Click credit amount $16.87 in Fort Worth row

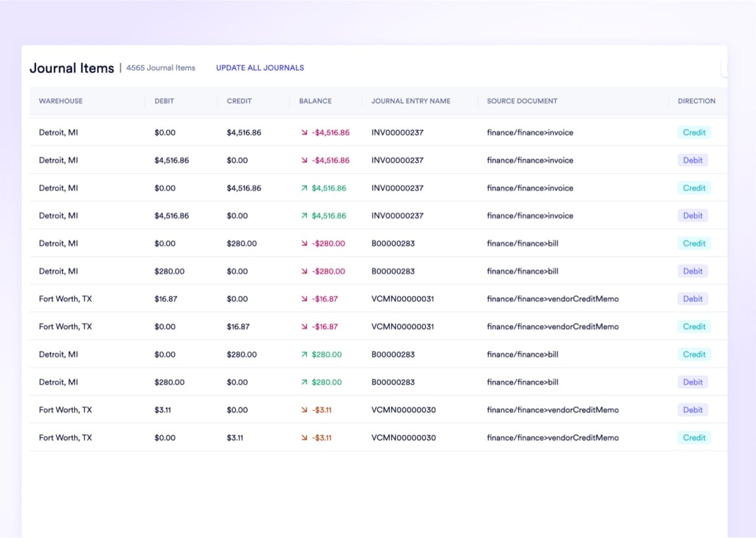click(238, 327)
